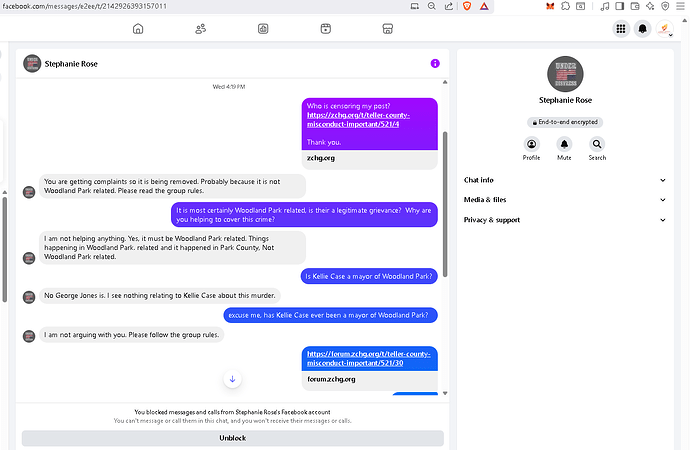The width and height of the screenshot is (690, 450).
Task: Open the browser hamburger menu
Action: click(680, 6)
